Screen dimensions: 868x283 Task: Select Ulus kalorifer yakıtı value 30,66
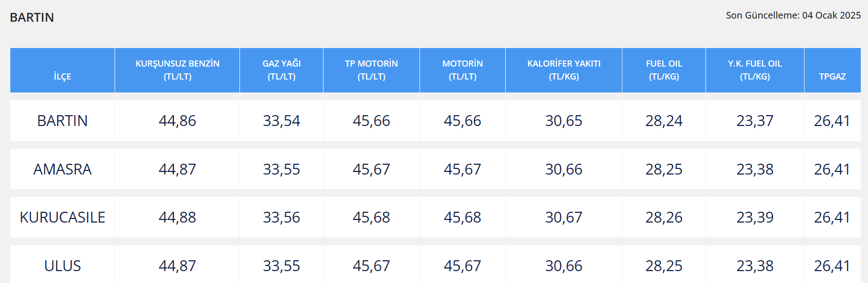(564, 266)
